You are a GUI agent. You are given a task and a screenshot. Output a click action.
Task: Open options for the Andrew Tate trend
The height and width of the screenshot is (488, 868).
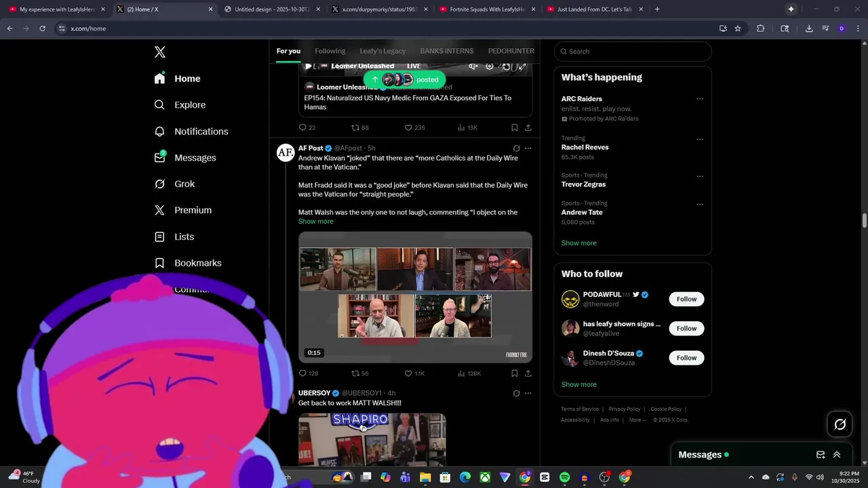click(x=700, y=204)
